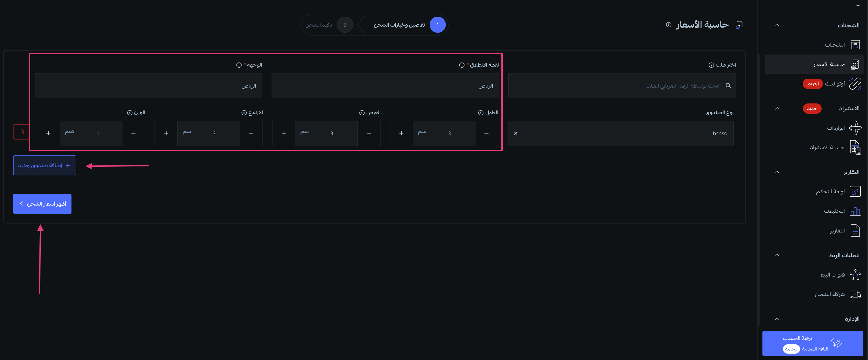The image size is (868, 360).
Task: Increase the weight الوزن with plus
Action: point(48,133)
